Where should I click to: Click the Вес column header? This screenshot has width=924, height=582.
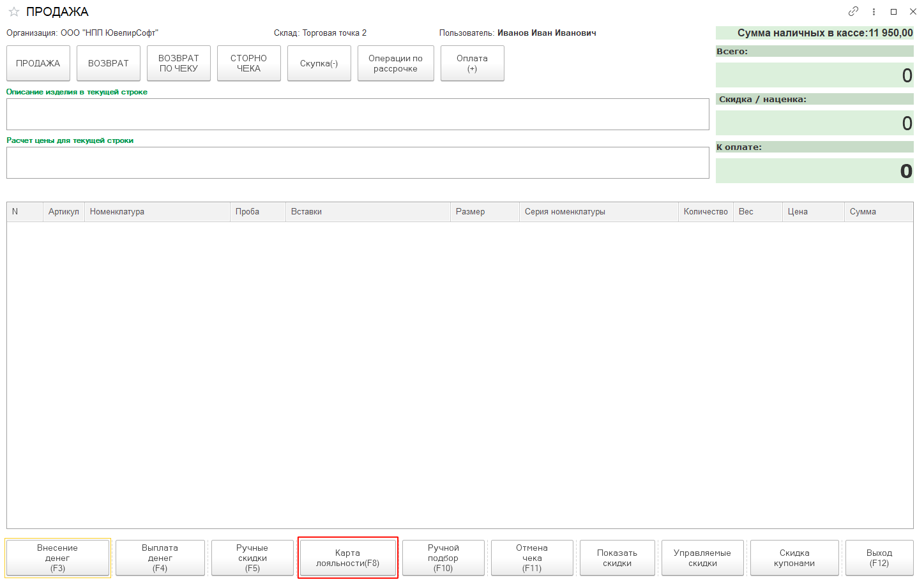(758, 212)
